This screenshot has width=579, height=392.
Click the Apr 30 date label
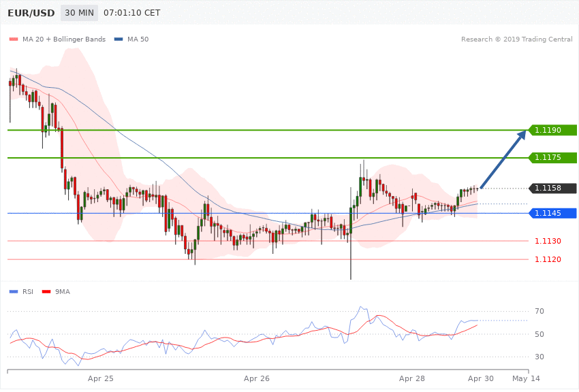[x=480, y=378]
